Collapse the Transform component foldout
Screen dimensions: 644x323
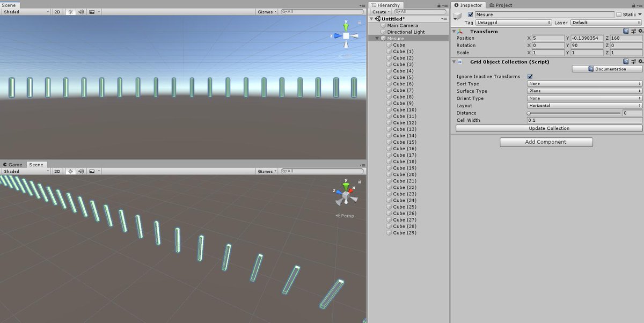tap(453, 31)
